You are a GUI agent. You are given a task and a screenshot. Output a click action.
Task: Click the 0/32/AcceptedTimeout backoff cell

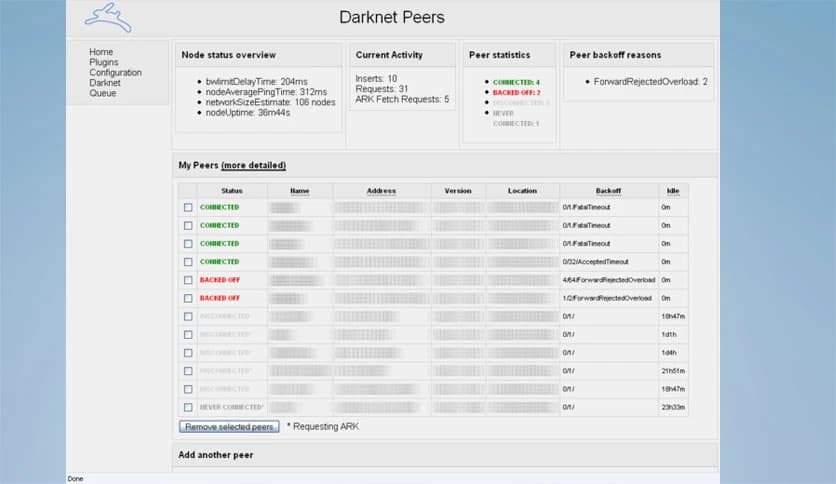tap(595, 262)
